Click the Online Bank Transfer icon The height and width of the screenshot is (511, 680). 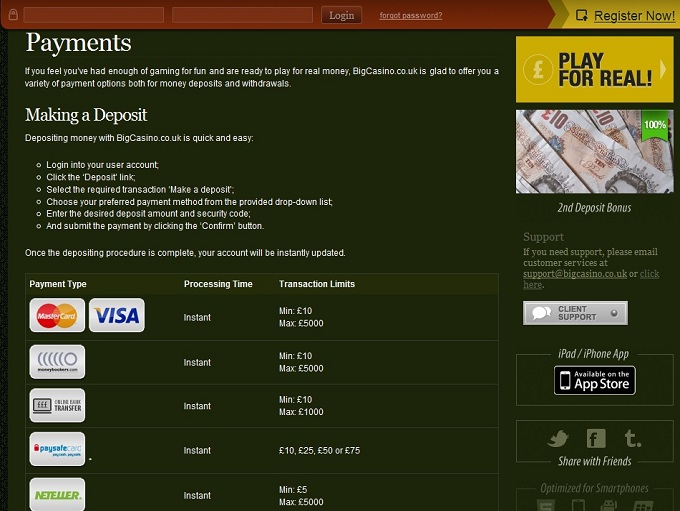(57, 406)
